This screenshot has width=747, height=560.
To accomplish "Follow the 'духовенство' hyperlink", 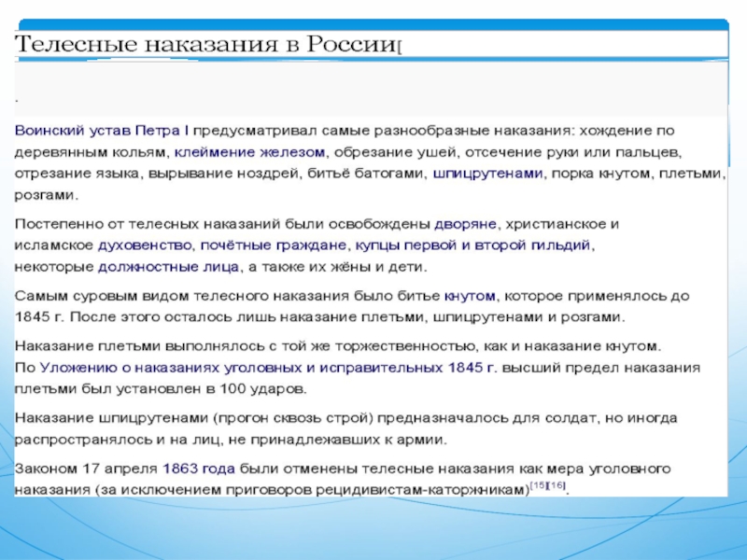I will [145, 245].
